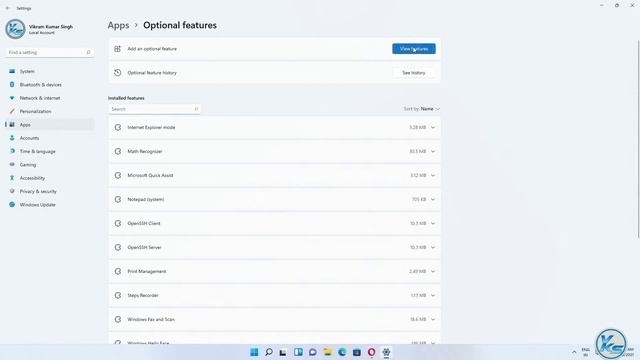Click the Vikram Kumar Singh account name

(x=51, y=27)
